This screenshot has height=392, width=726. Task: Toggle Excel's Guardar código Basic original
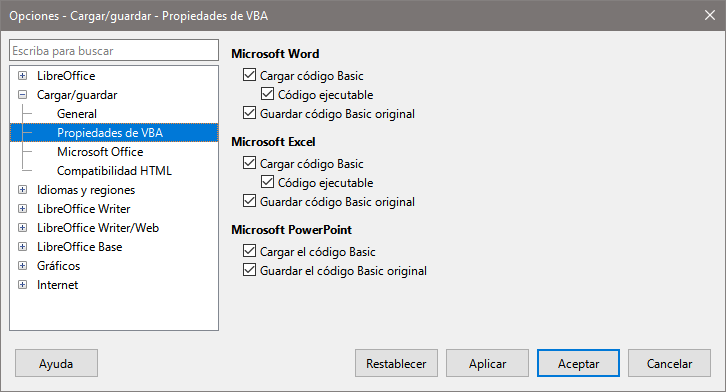point(250,201)
